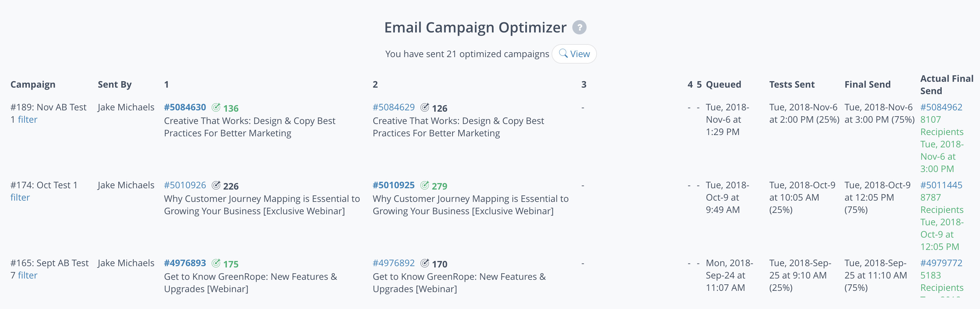Click target icon beside score 170
The height and width of the screenshot is (309, 980).
(x=425, y=263)
